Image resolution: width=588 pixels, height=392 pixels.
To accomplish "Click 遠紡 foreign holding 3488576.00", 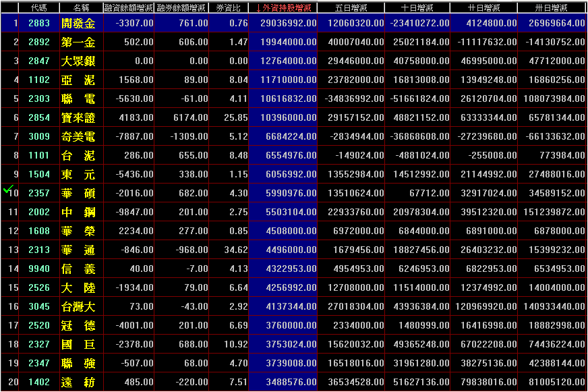I will [291, 383].
